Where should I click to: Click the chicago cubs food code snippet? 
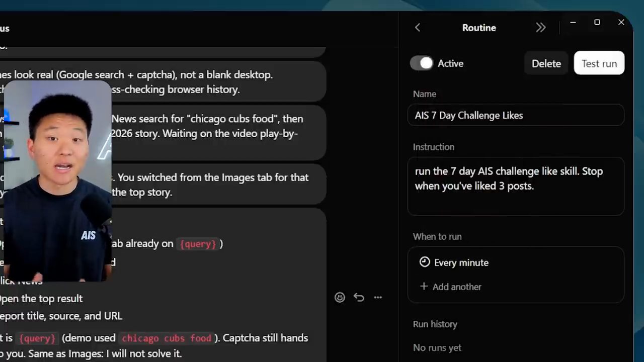[167, 338]
